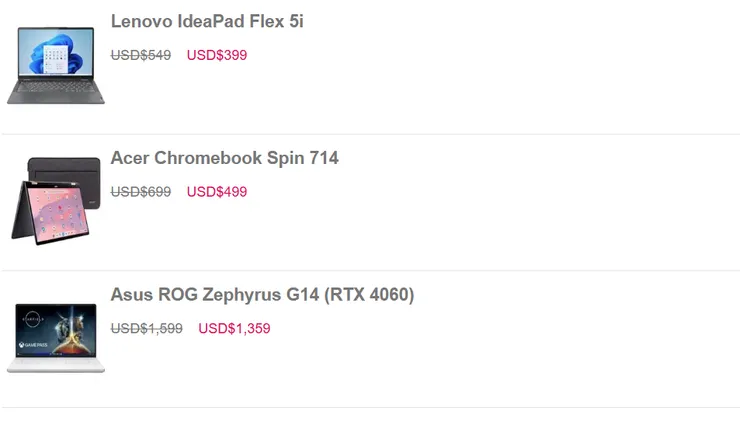Click the Acer Chromebook Spin product thumbnail
Screen dimensions: 740x422
click(56, 200)
